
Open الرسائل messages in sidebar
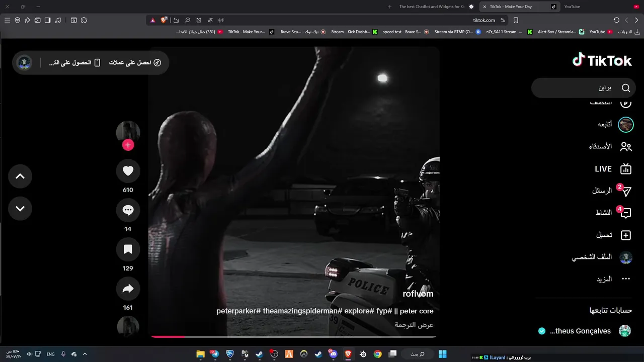point(610,191)
